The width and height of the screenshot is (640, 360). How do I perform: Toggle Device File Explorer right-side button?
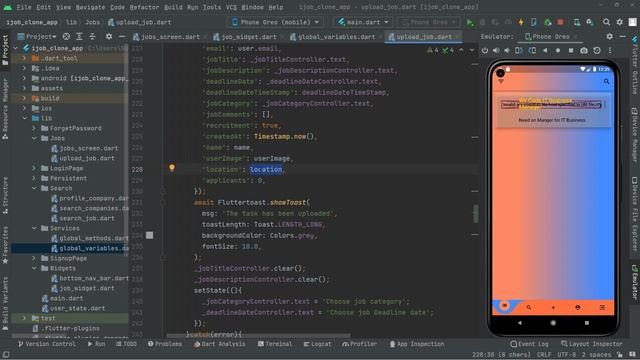pos(635,214)
